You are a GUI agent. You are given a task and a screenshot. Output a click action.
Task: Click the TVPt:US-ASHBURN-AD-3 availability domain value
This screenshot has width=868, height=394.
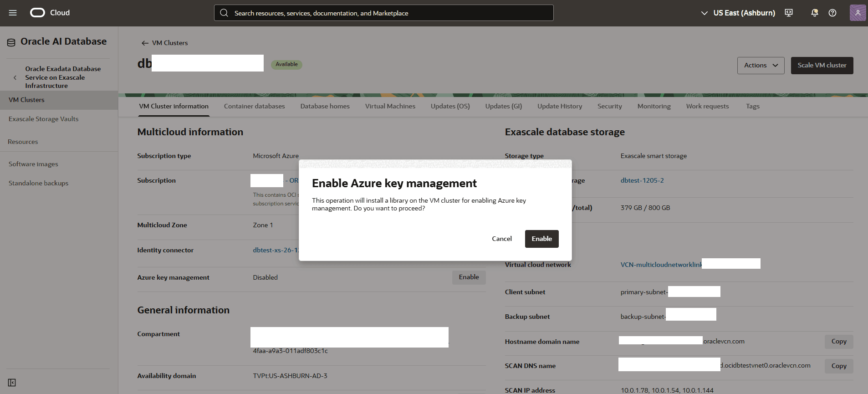tap(290, 376)
